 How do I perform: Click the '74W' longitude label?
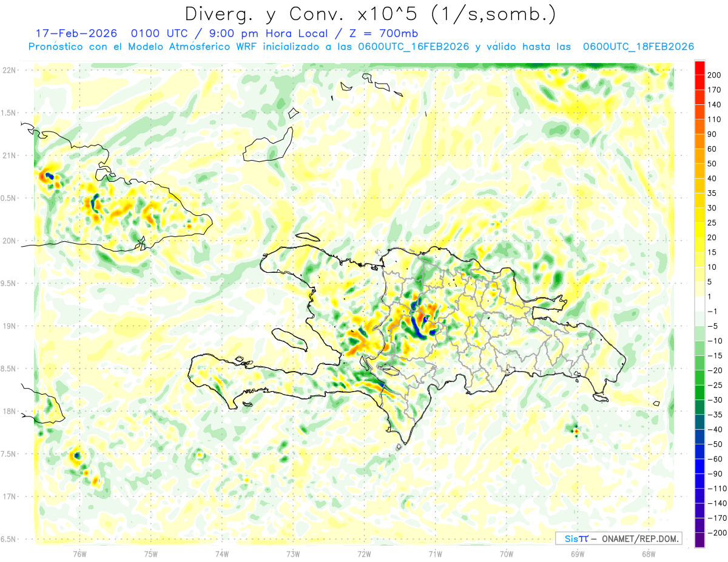pyautogui.click(x=222, y=554)
